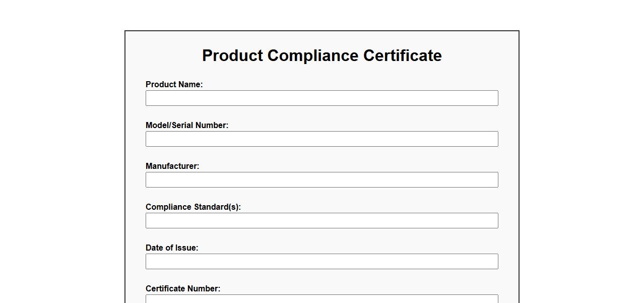Click the word "Compliance" in the title
The width and height of the screenshot is (644, 303).
pyautogui.click(x=312, y=55)
